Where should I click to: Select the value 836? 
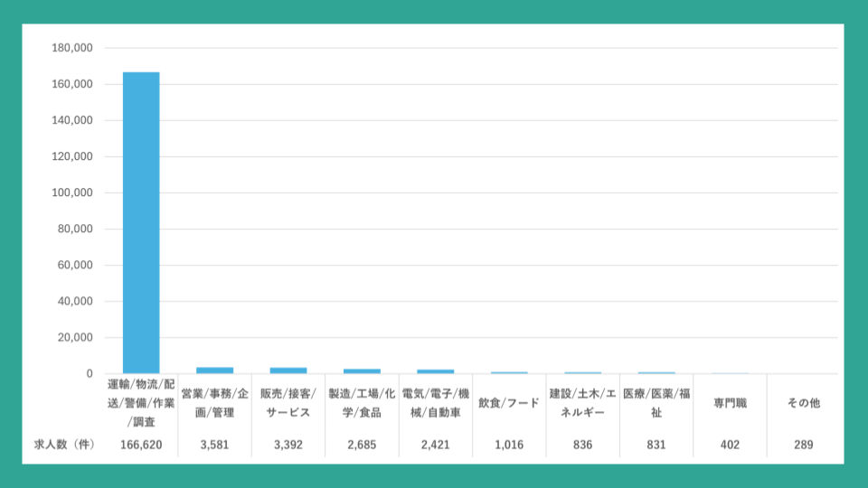[583, 445]
